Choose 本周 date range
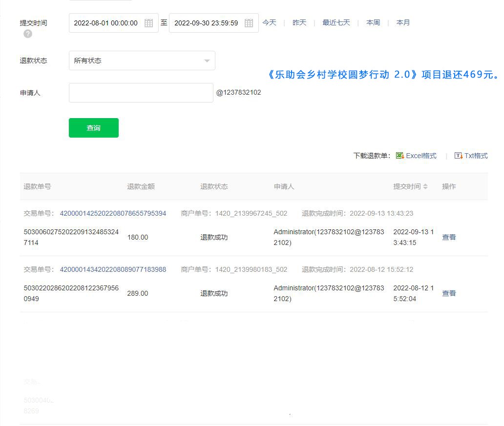Viewport: 504px width, 426px height. pos(373,22)
